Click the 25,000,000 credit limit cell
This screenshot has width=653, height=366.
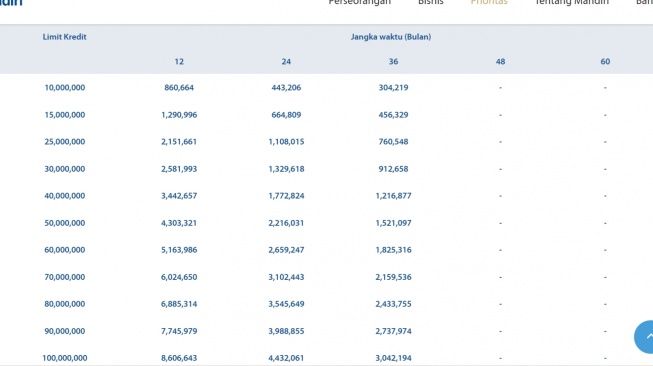pyautogui.click(x=65, y=142)
